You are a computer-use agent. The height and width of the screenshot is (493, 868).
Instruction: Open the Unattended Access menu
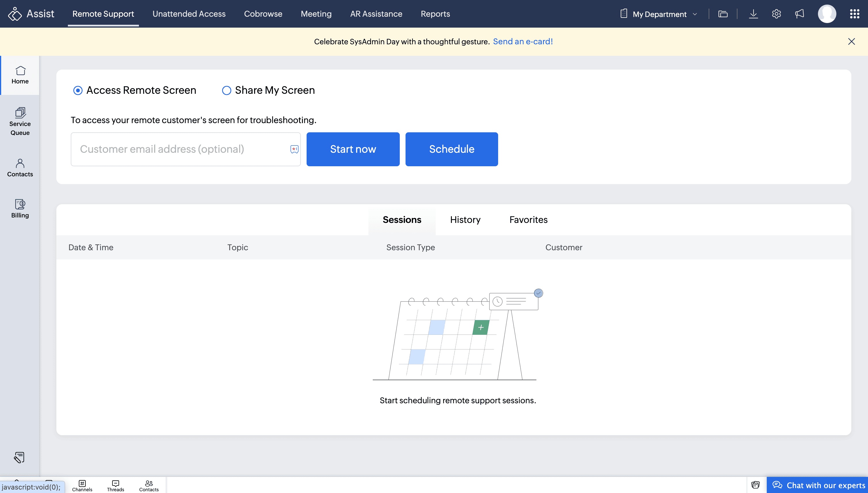point(189,14)
